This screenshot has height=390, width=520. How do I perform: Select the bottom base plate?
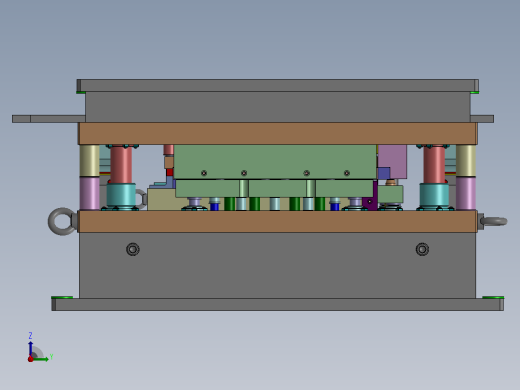[x=278, y=304]
